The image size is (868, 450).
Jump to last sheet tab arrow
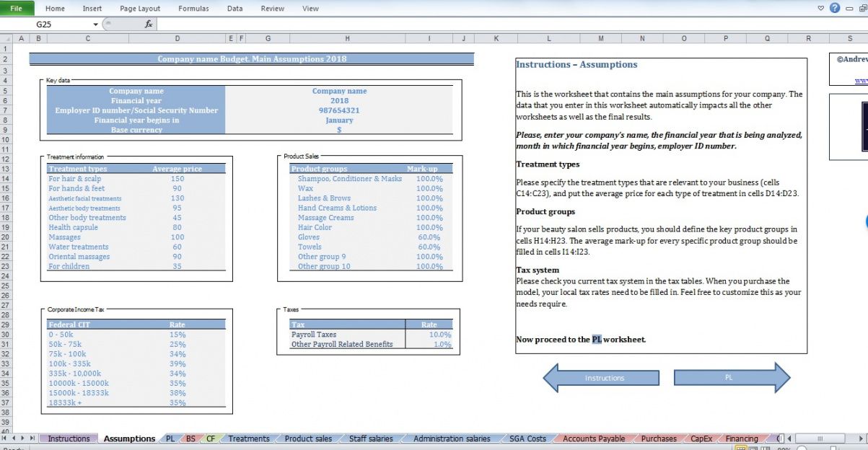click(x=32, y=438)
